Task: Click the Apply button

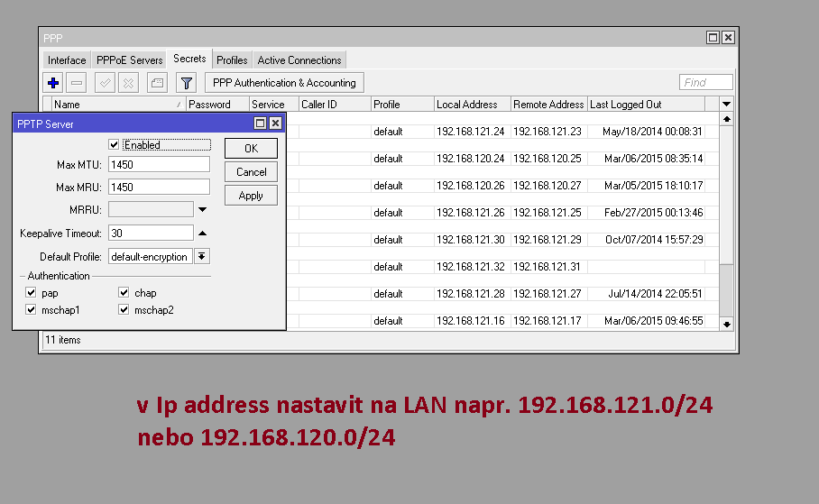Action: (x=251, y=196)
